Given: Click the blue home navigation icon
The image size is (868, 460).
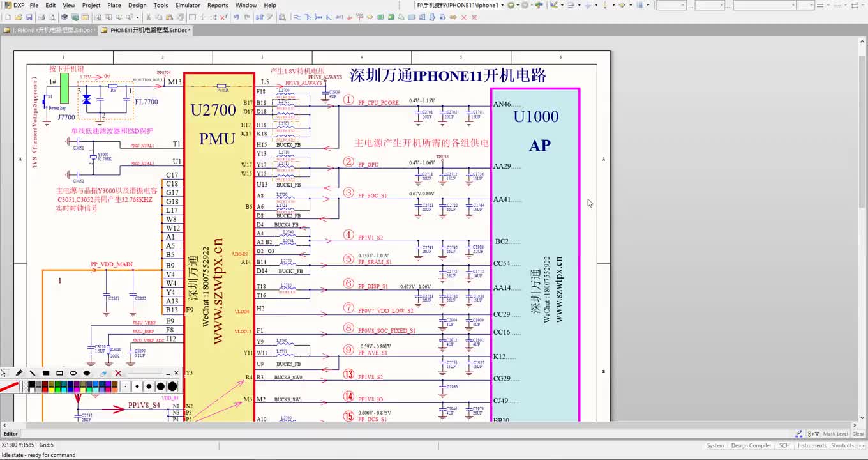Looking at the screenshot, I should 539,5.
